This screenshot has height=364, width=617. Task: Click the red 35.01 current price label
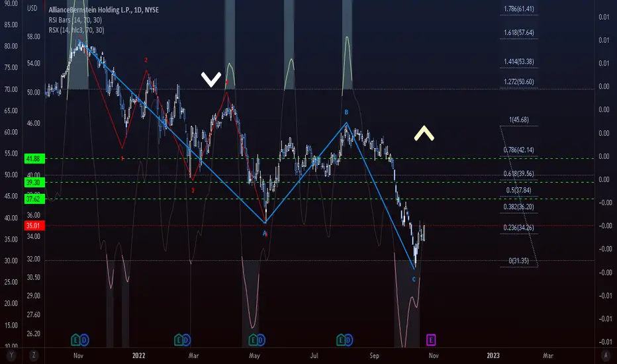(34, 226)
